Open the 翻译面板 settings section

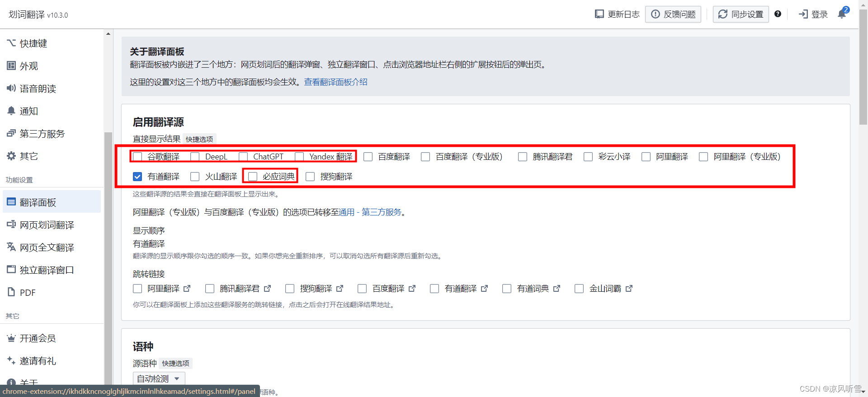[52, 202]
